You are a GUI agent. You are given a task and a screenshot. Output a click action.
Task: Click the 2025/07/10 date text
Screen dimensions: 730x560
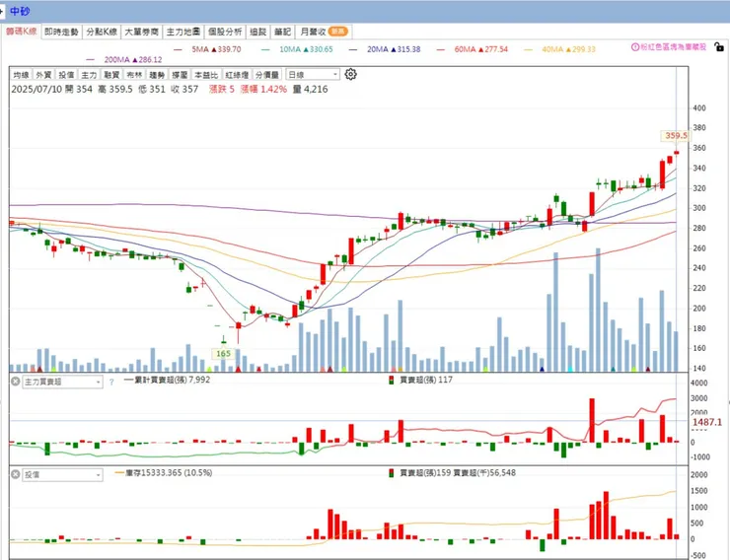coord(36,89)
